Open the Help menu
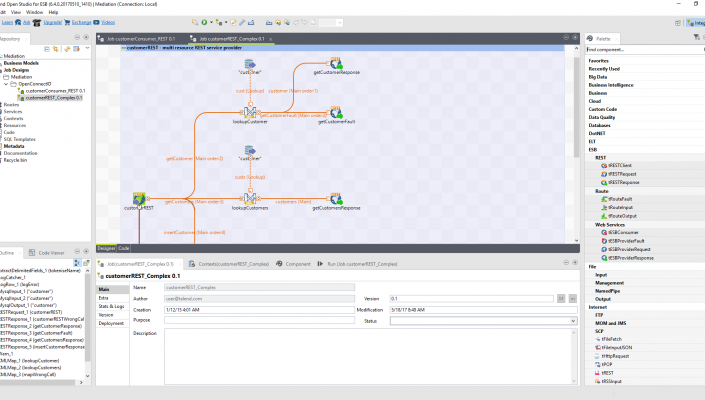The image size is (705, 400). coord(54,12)
